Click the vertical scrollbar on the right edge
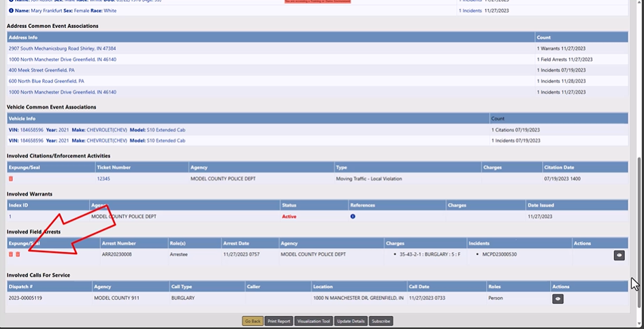 (639, 204)
